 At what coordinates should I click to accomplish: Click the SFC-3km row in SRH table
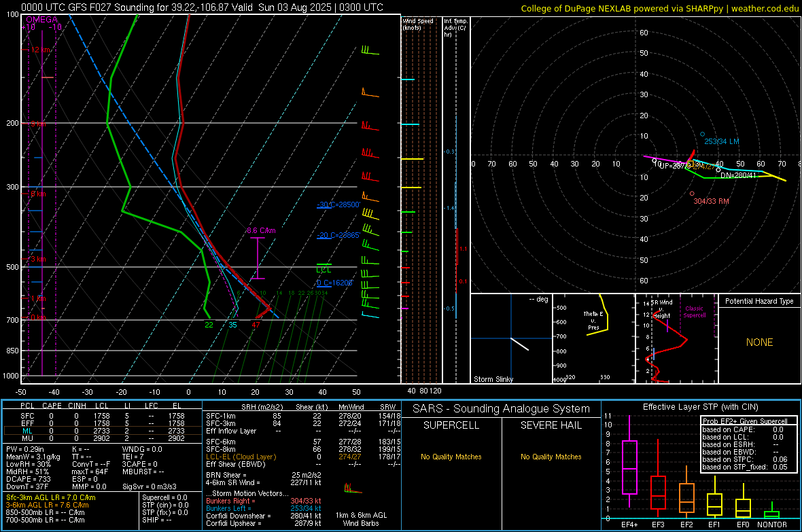click(x=303, y=423)
